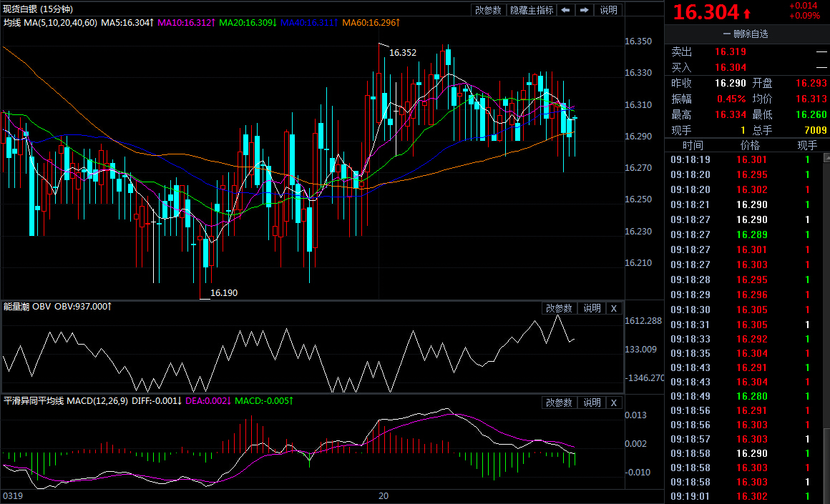
Task: Click the 1612.288 OBV axis label
Action: pos(644,321)
